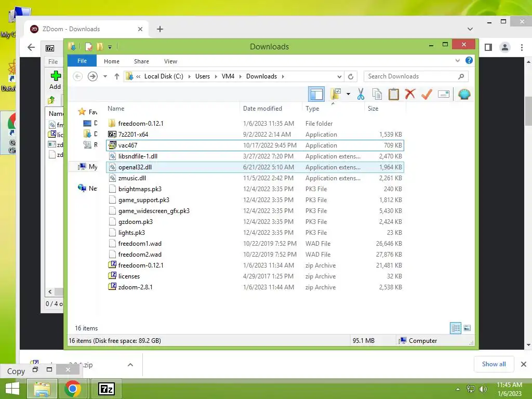Screen dimensions: 532x399
Task: Click the search magnifier icon
Action: pos(461,76)
